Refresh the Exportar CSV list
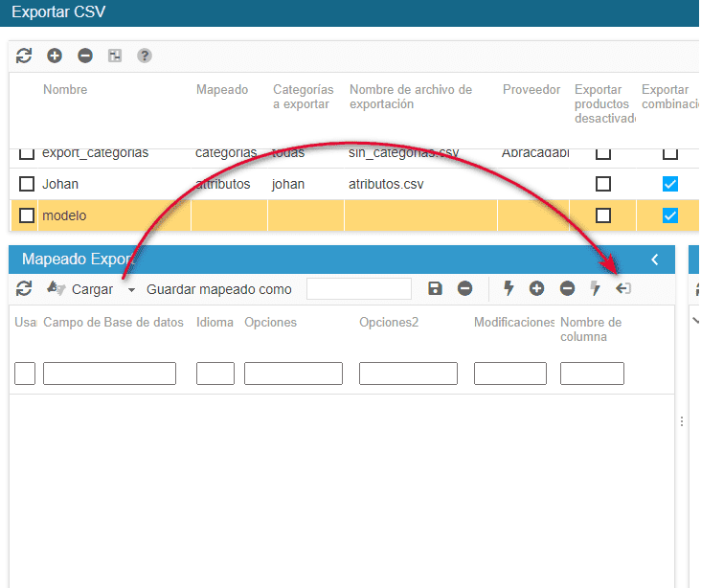 pyautogui.click(x=24, y=56)
